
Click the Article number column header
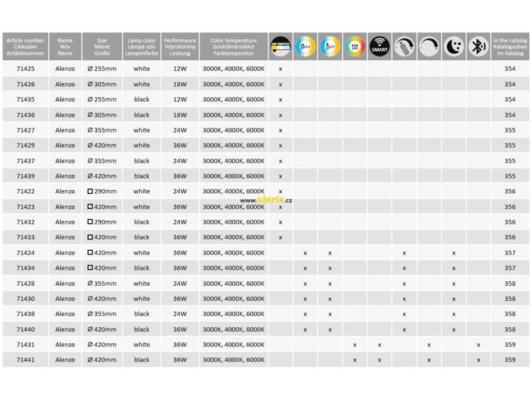click(x=25, y=47)
